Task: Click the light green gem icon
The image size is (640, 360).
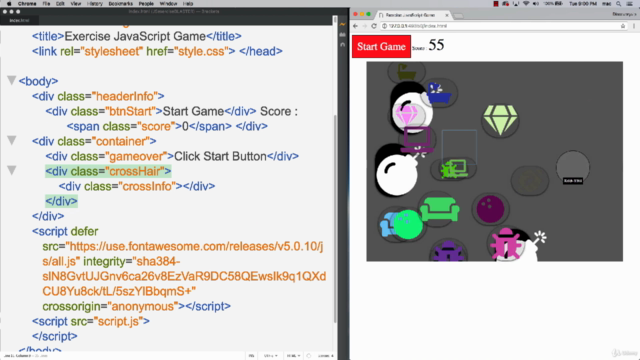Action: point(500,120)
